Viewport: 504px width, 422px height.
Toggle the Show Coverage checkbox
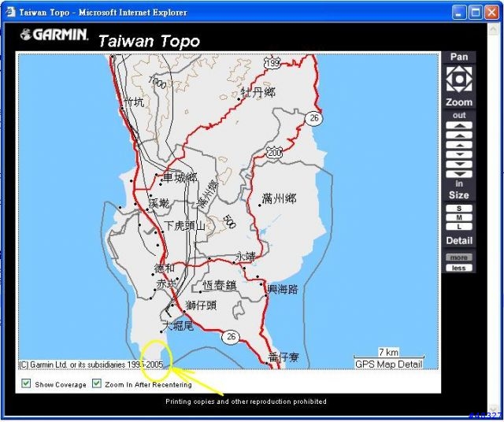click(26, 383)
